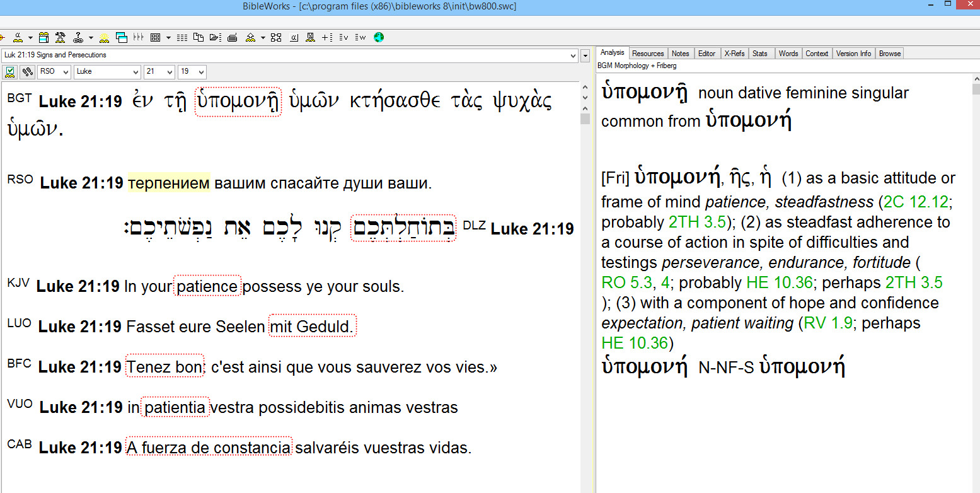Open the dropdown arrow beside the alpha-book icon
980x493 pixels.
[x=30, y=38]
